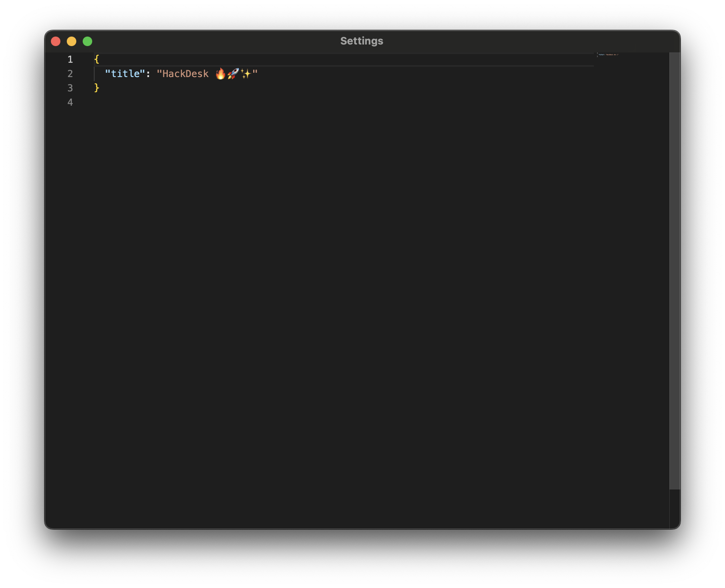Click the vertical scrollbar thumb
725x588 pixels.
pos(674,270)
